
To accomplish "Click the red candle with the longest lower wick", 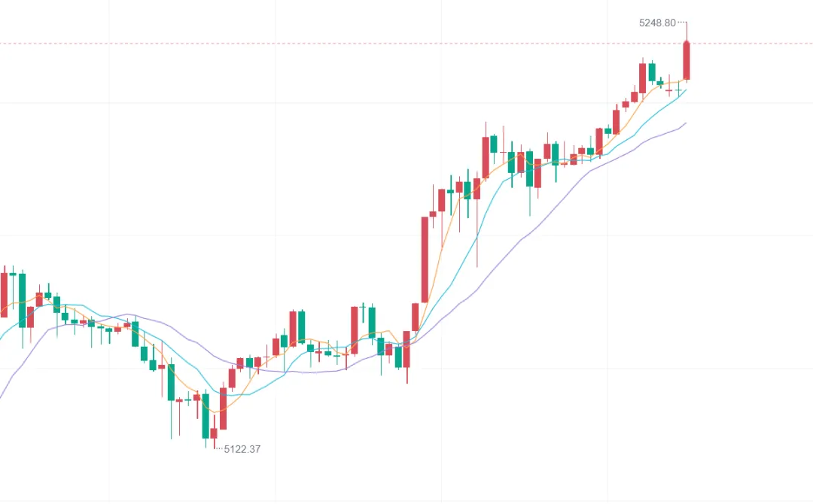I will click(x=477, y=190).
